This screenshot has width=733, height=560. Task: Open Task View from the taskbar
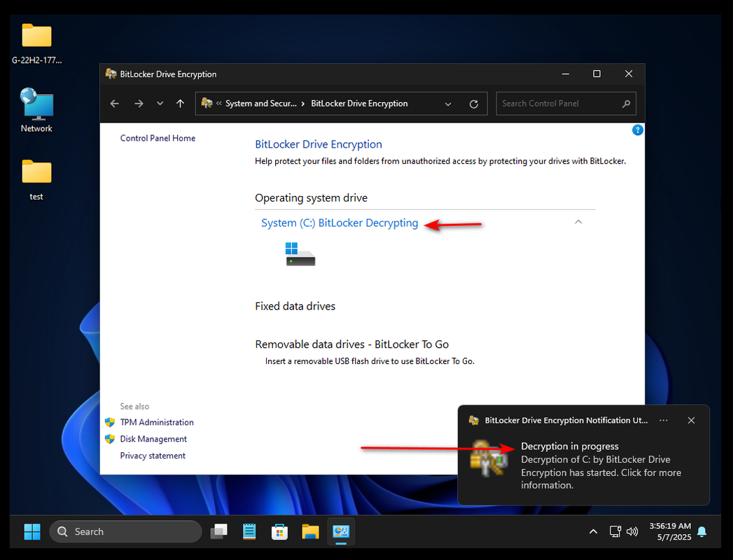tap(218, 531)
